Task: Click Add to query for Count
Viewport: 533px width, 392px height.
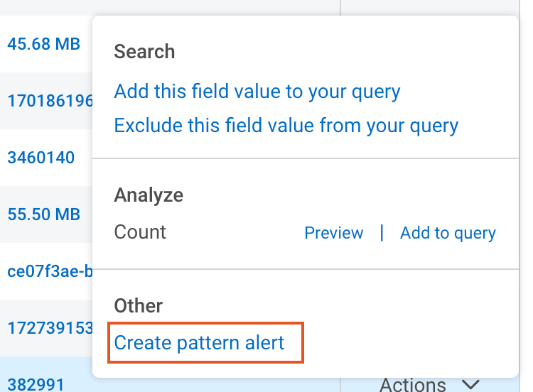Action: pos(448,233)
